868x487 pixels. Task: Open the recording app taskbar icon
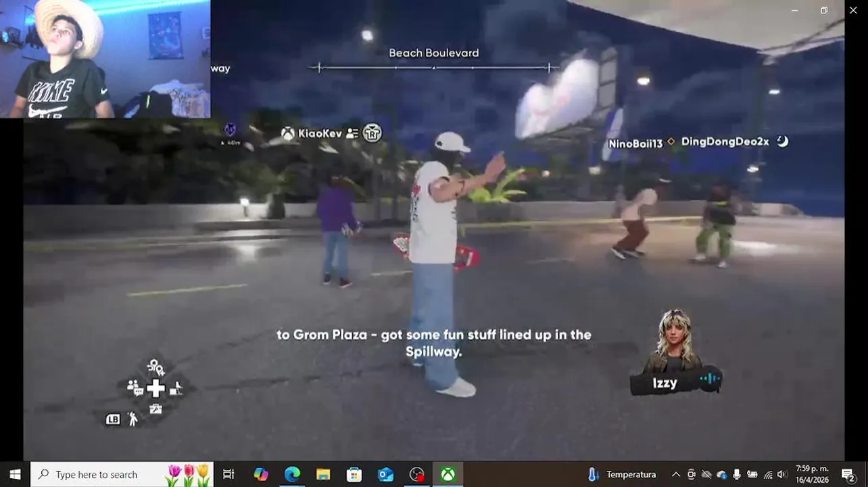tap(417, 474)
